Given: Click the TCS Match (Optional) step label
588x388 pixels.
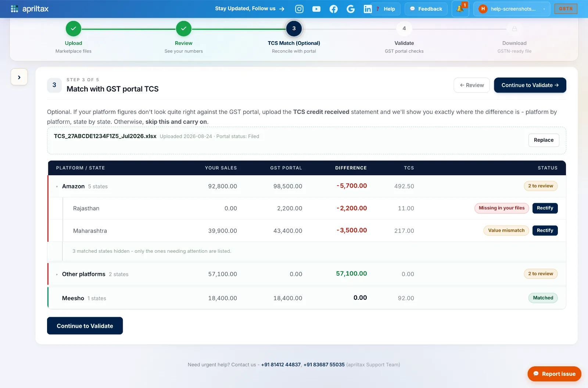Looking at the screenshot, I should [x=294, y=43].
